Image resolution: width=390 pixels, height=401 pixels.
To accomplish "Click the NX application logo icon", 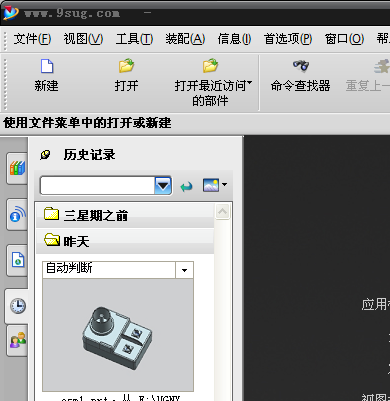I will tap(11, 13).
